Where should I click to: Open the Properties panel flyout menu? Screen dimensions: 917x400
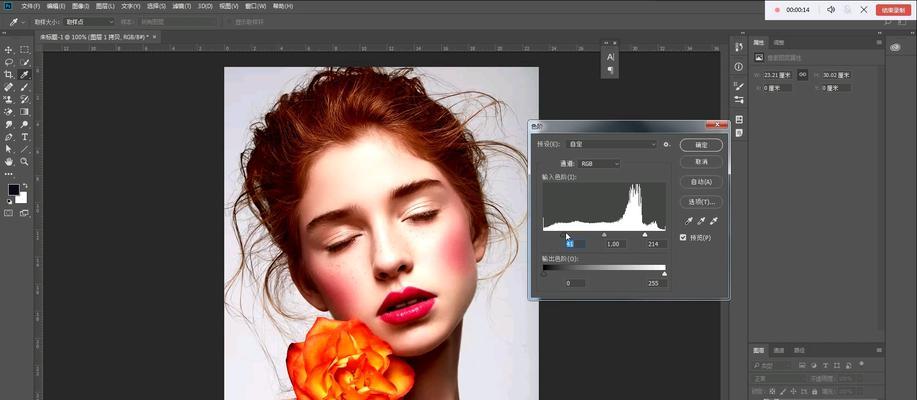point(879,42)
